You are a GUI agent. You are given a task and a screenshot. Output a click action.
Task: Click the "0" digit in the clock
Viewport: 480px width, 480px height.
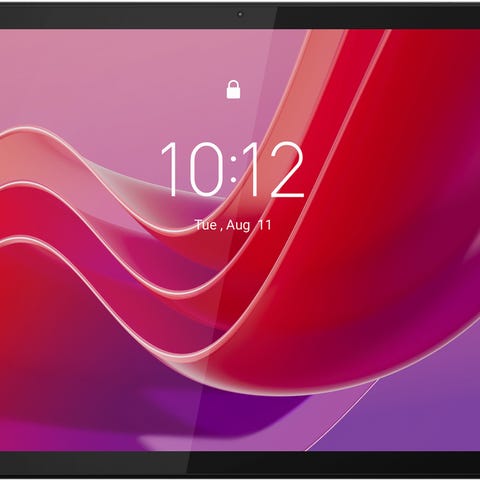click(205, 169)
